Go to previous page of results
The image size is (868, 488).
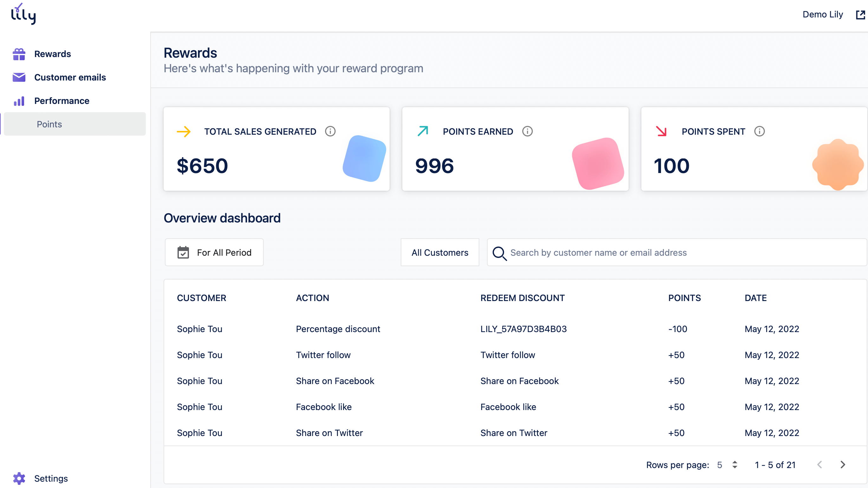[x=820, y=465]
